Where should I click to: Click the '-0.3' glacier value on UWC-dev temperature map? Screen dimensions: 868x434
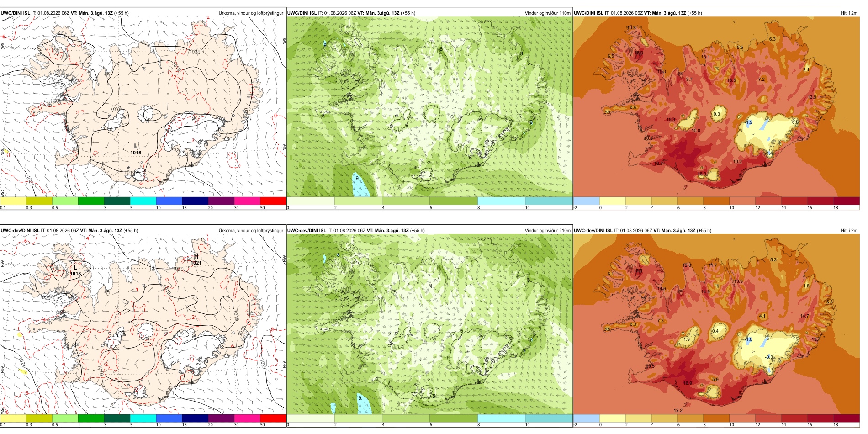[x=769, y=357]
